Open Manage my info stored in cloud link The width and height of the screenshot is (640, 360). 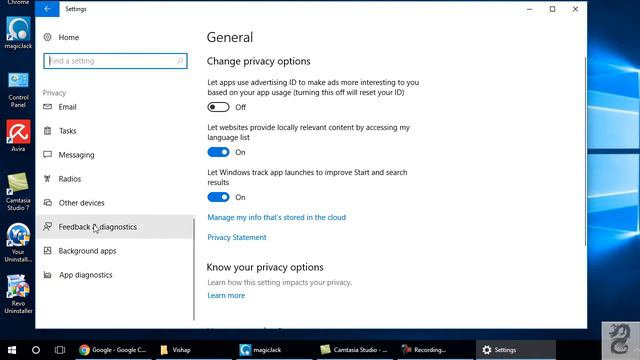click(276, 217)
